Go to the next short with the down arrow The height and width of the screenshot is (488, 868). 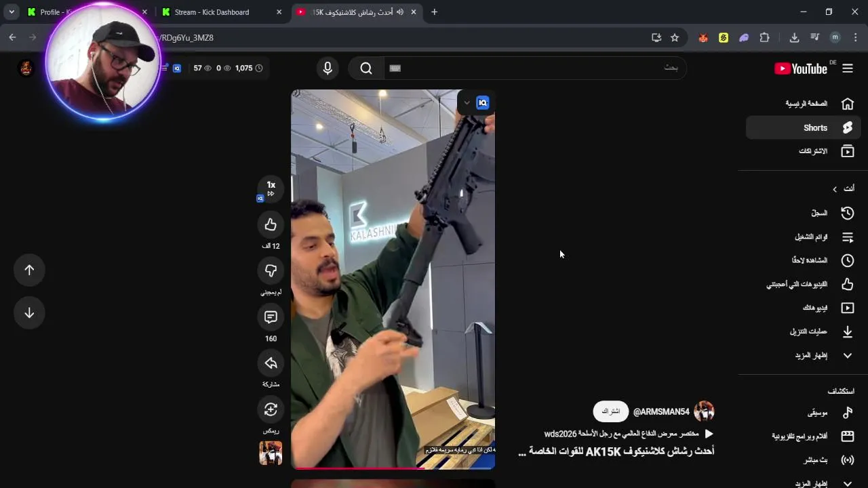[29, 313]
